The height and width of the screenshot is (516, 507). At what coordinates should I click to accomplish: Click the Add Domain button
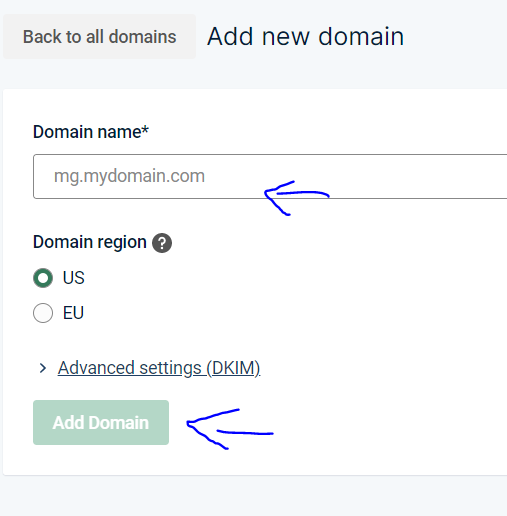click(x=101, y=422)
